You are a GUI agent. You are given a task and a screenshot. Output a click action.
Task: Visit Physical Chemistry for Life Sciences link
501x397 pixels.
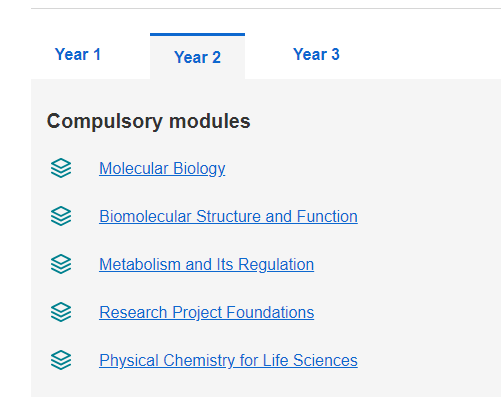click(228, 361)
